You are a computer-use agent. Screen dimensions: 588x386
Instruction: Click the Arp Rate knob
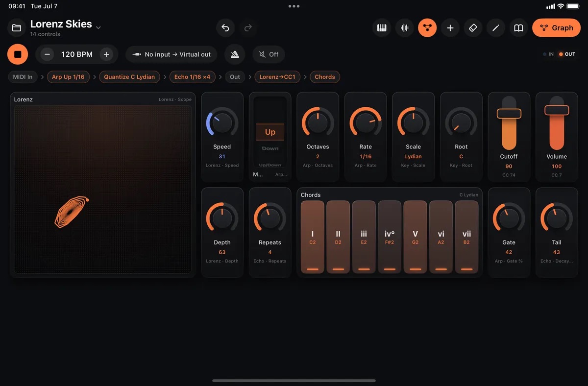point(366,123)
